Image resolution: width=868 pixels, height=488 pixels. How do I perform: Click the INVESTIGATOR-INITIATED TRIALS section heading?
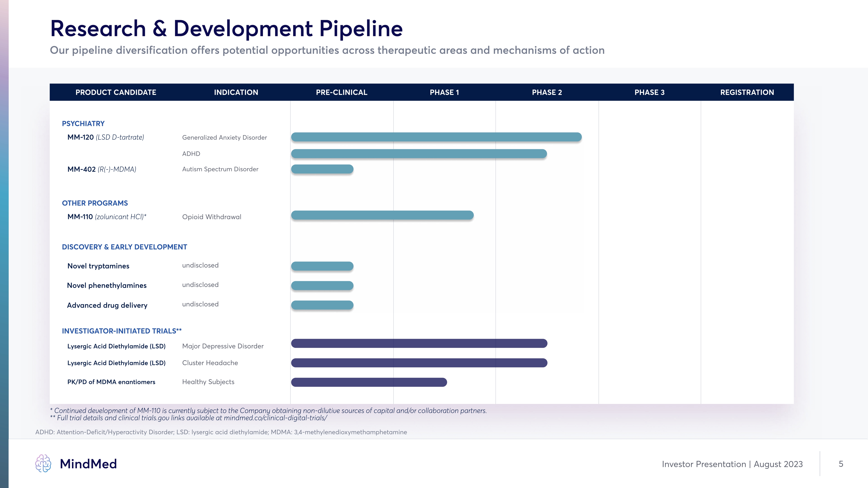click(122, 331)
